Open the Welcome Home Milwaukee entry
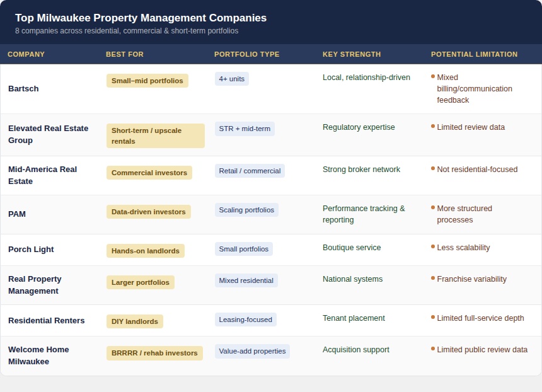Screen dimensions: 542x392 (38, 355)
